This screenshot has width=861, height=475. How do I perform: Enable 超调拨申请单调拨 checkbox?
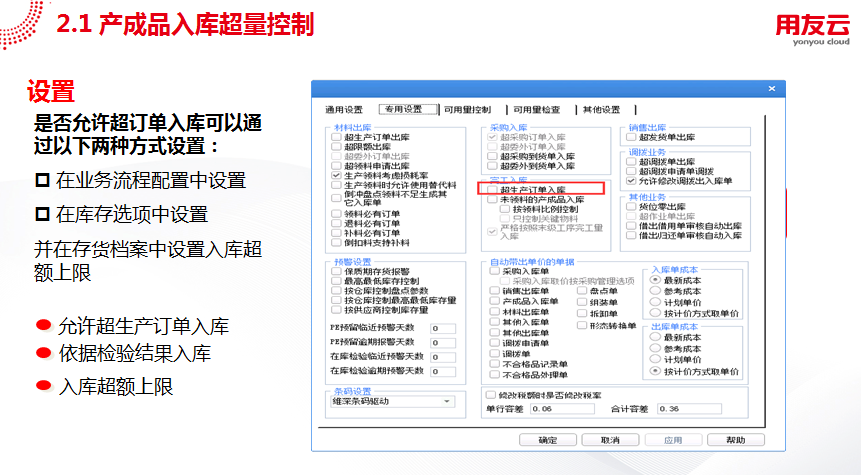[631, 171]
